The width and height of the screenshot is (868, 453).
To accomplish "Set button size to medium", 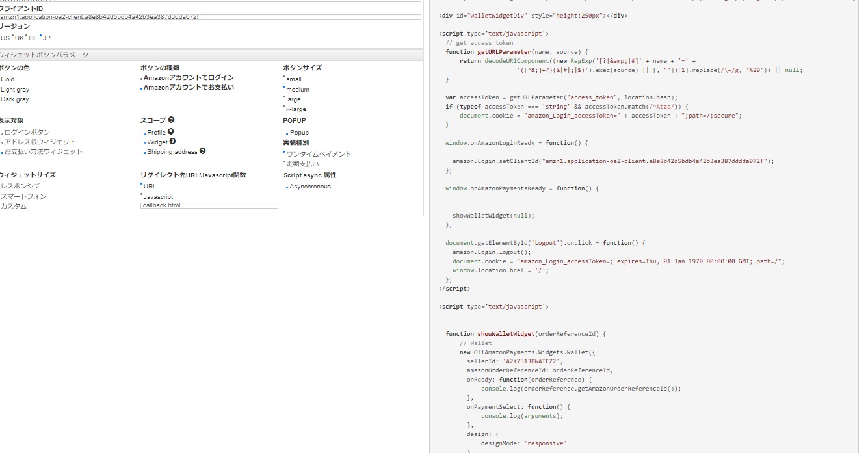I will [296, 90].
